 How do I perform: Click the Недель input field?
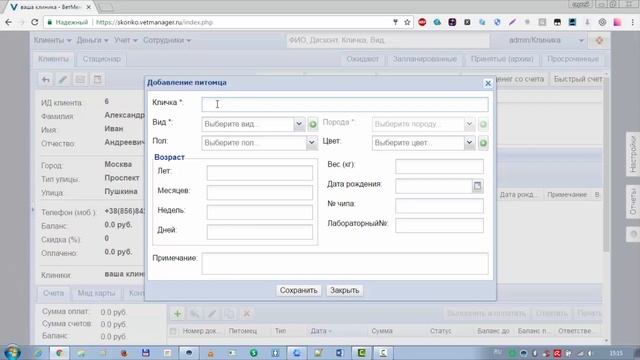pyautogui.click(x=260, y=212)
